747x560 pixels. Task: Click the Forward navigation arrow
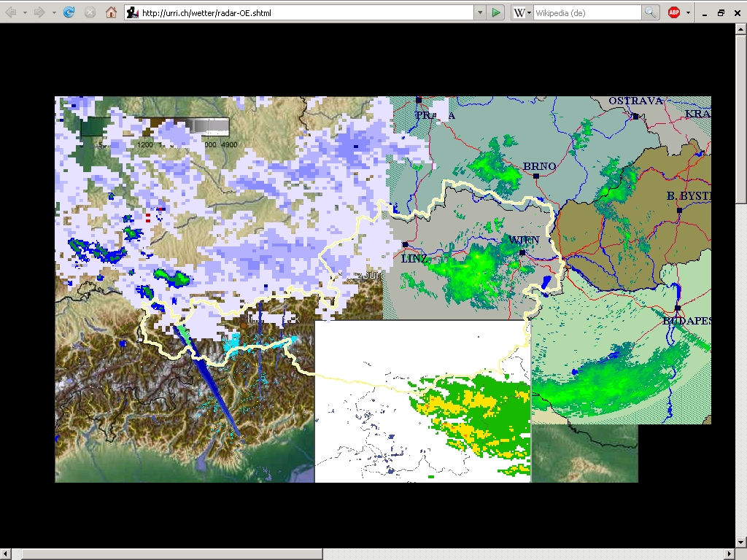tap(39, 12)
